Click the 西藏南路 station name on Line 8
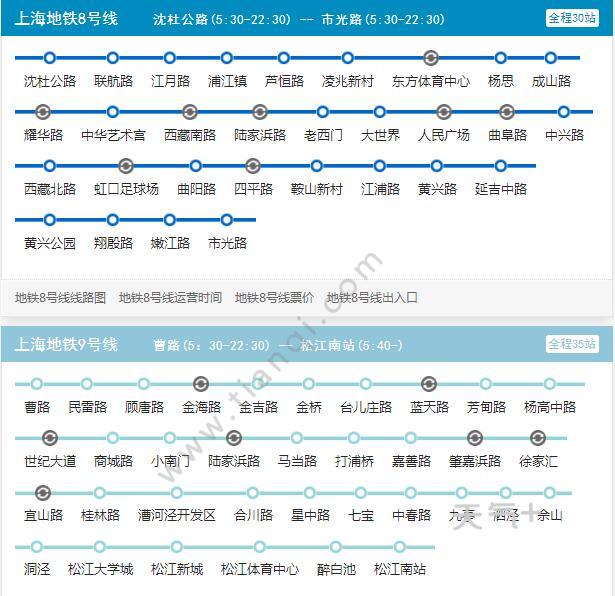Image resolution: width=615 pixels, height=596 pixels. pyautogui.click(x=190, y=135)
